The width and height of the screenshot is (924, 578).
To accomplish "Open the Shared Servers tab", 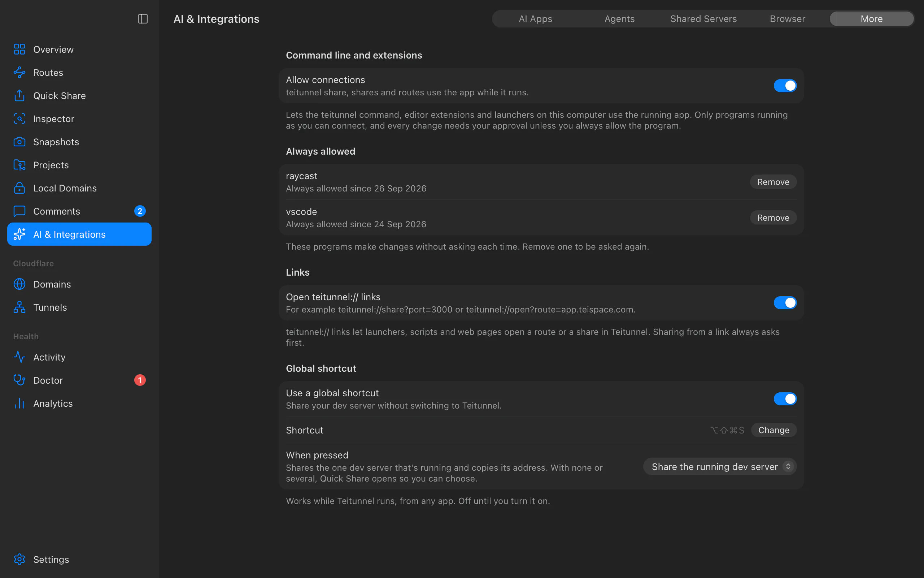I will tap(703, 19).
